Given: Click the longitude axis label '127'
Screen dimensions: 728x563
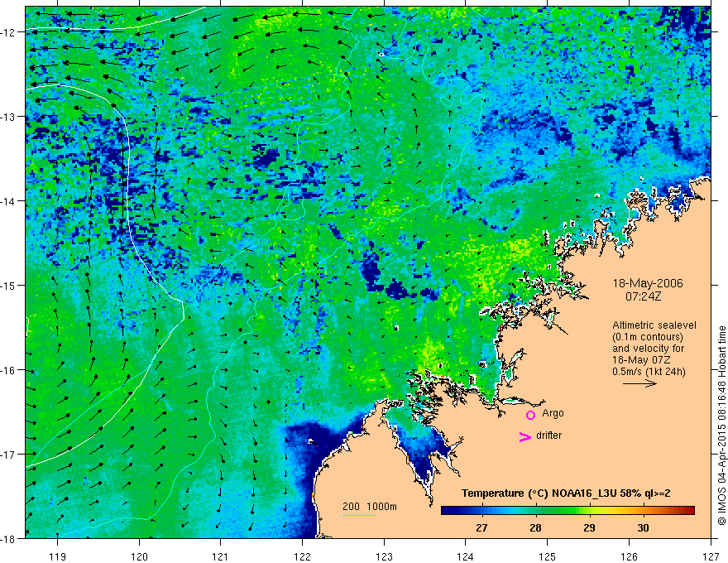Looking at the screenshot, I should [711, 556].
